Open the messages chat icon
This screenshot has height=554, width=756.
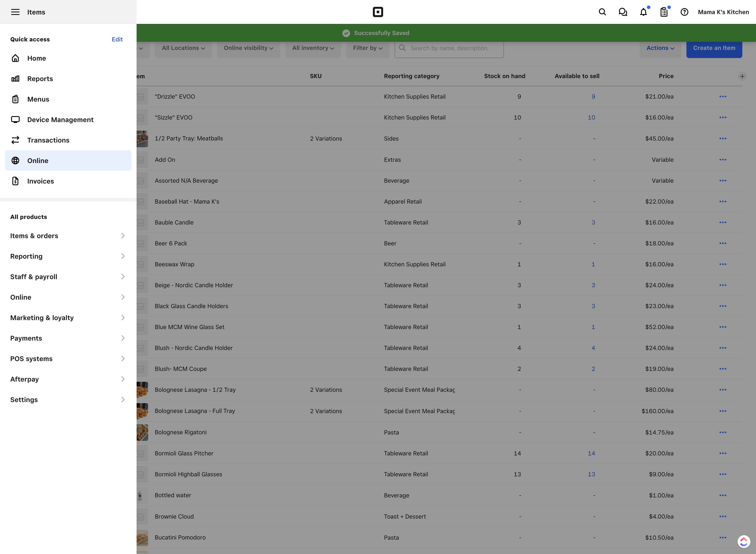[623, 12]
